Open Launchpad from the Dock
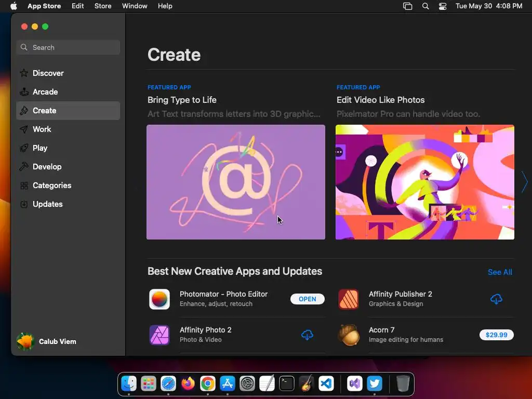The width and height of the screenshot is (532, 399). [149, 384]
